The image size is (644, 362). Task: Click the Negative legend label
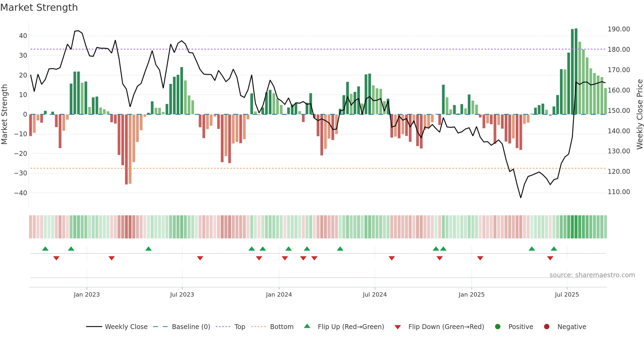click(x=572, y=327)
